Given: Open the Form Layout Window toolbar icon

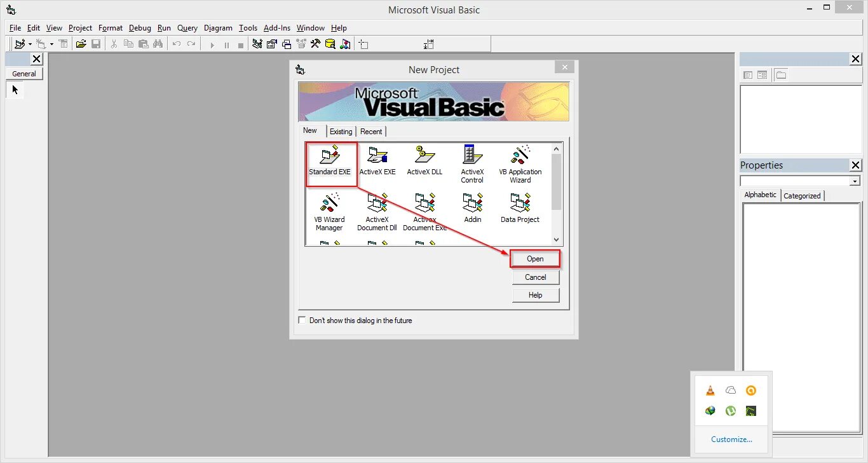Looking at the screenshot, I should (x=287, y=44).
